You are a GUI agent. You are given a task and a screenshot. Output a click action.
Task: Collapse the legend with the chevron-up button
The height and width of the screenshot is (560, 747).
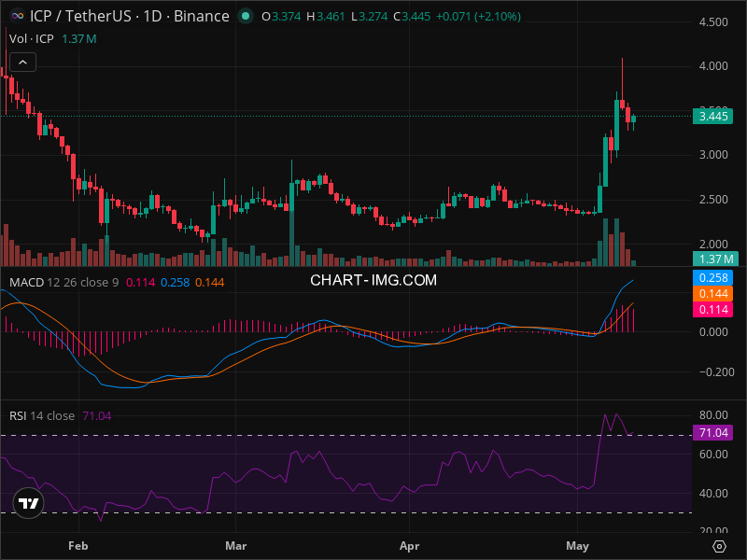(22, 63)
